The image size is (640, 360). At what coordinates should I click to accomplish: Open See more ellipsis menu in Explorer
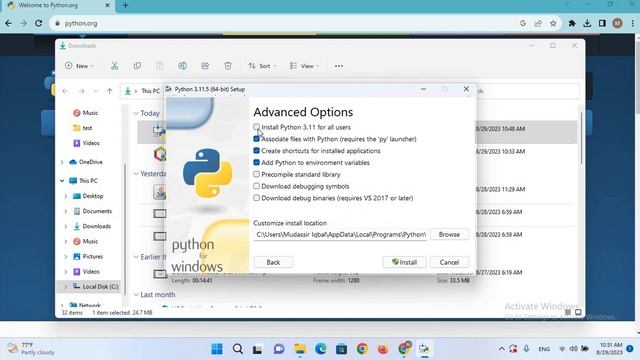(x=339, y=66)
